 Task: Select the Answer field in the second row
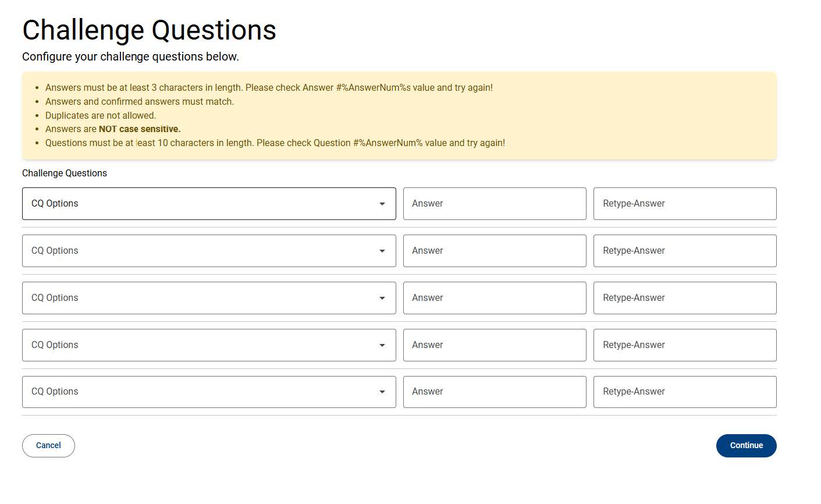click(x=494, y=251)
